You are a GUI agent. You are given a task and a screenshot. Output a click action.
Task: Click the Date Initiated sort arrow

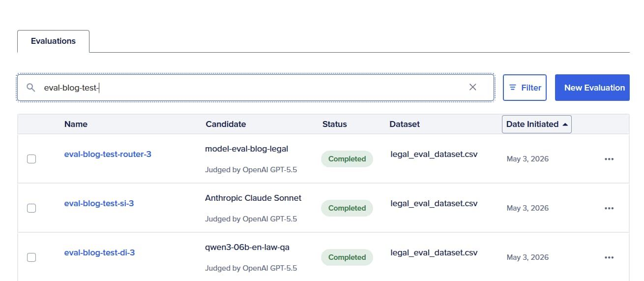pos(565,125)
